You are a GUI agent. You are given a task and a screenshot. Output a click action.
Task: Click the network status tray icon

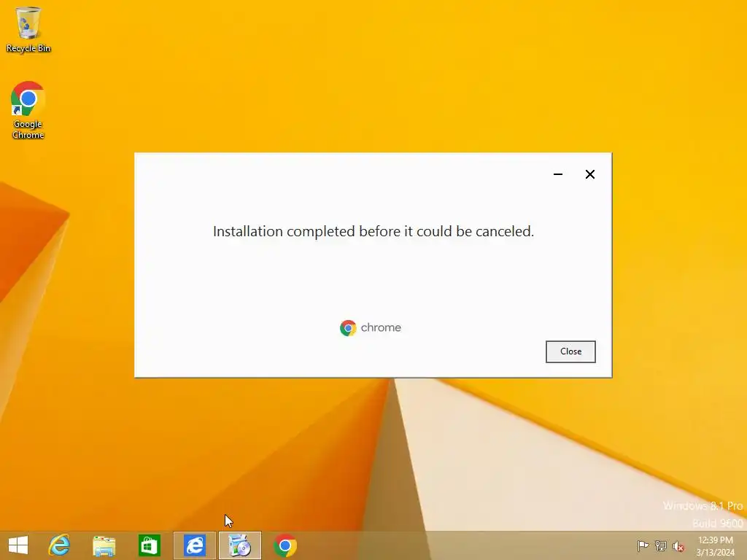coord(661,545)
